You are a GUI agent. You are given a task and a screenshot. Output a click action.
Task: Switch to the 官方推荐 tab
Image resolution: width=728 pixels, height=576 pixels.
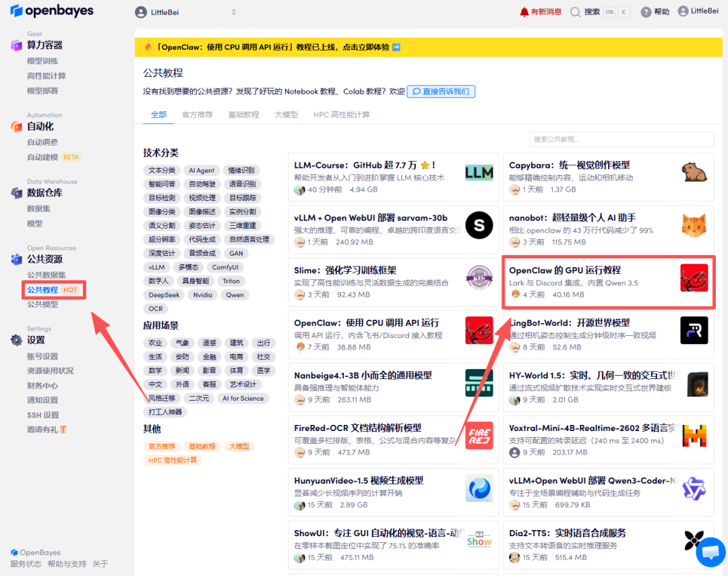coord(198,114)
